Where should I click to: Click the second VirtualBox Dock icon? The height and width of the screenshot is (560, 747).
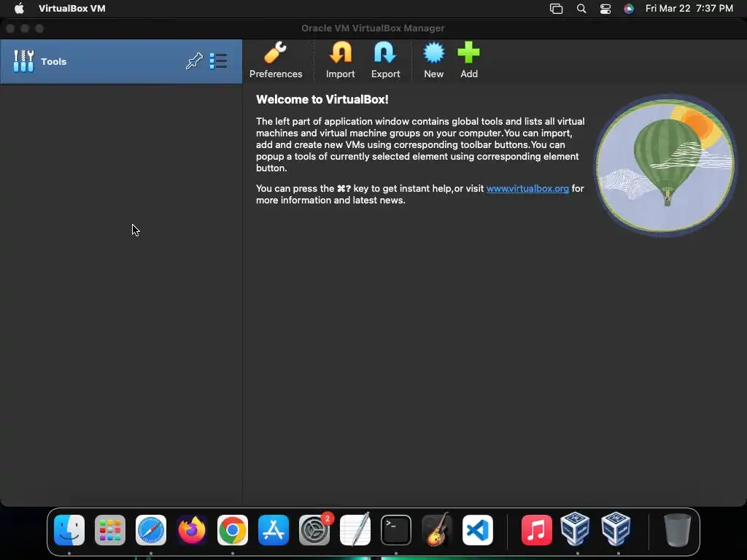[x=616, y=529]
